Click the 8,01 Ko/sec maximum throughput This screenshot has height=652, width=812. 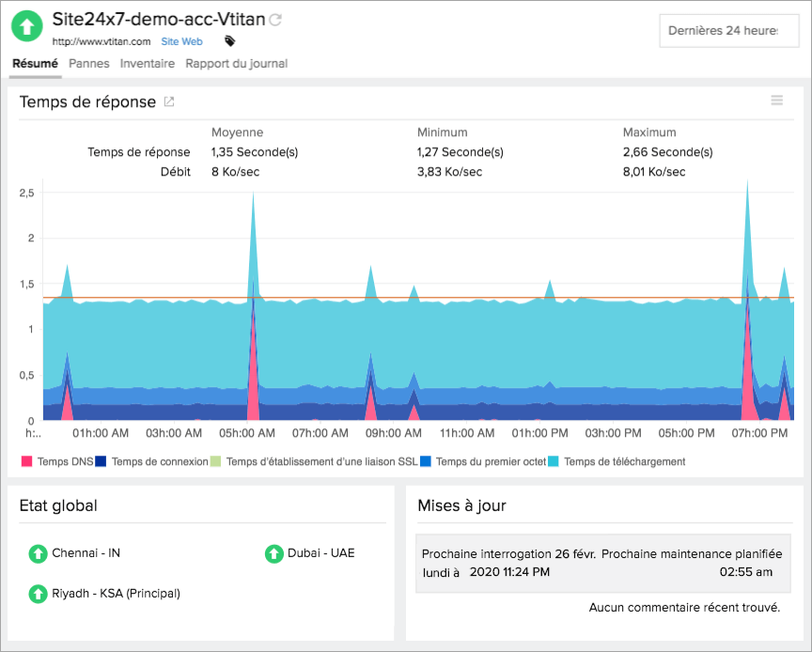point(654,172)
